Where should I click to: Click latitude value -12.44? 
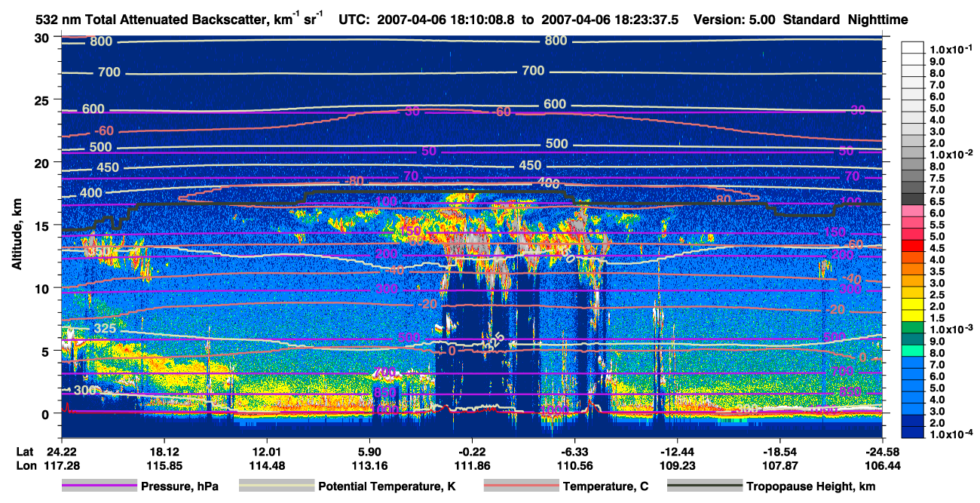click(677, 451)
